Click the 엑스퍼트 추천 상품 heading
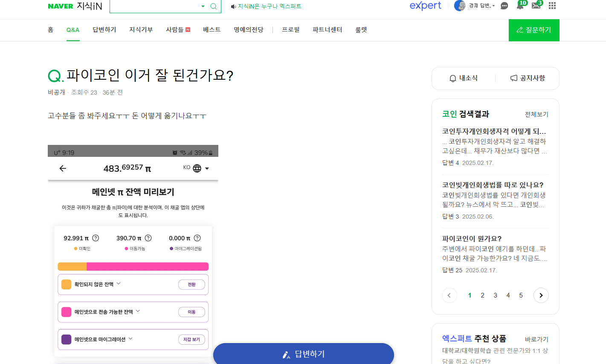Image resolution: width=606 pixels, height=364 pixels. (x=474, y=338)
